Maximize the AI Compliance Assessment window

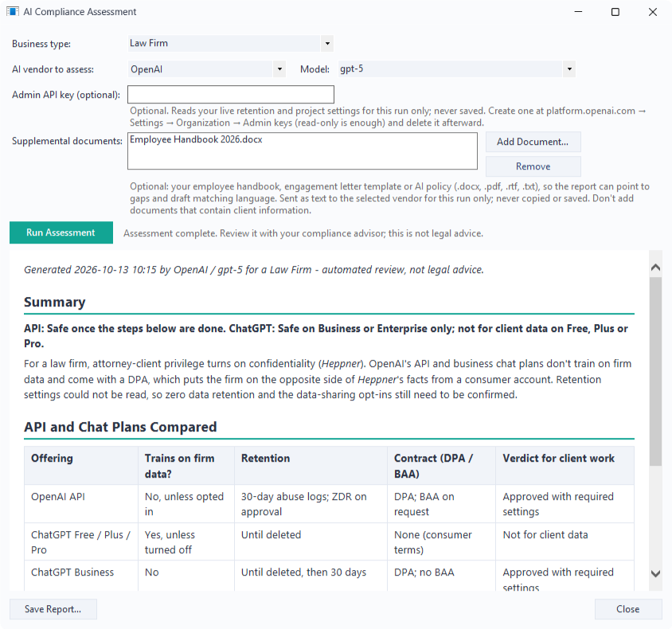pos(615,12)
